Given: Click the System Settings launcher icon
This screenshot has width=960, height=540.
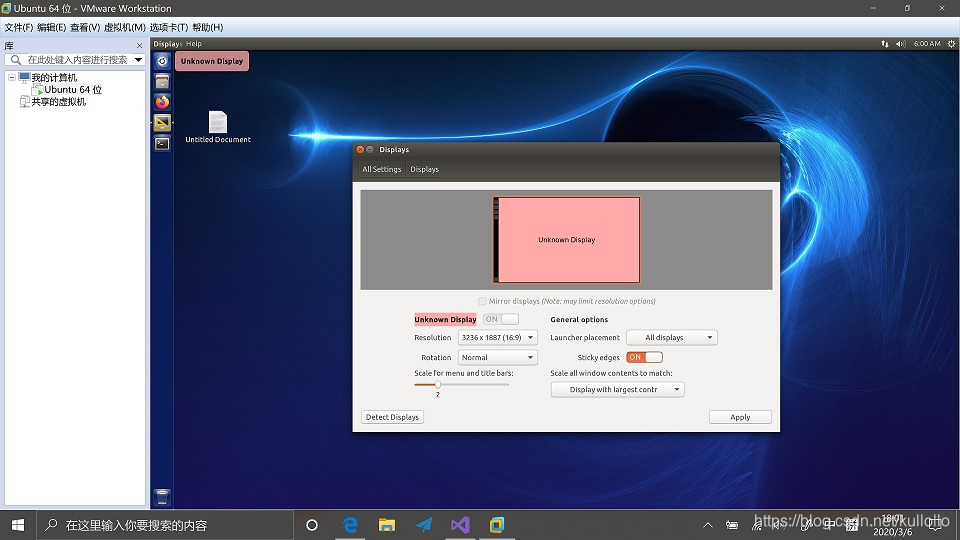Looking at the screenshot, I should (162, 123).
